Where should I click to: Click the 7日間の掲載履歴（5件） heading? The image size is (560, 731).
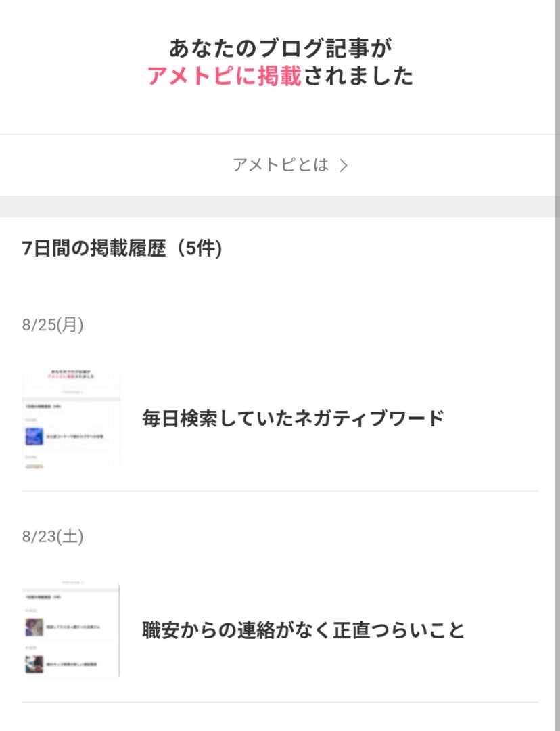122,248
